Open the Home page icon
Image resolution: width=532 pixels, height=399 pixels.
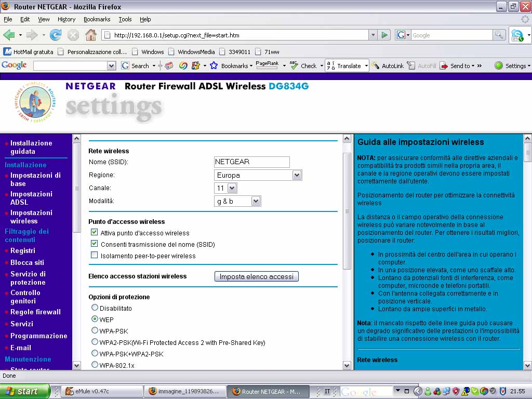(91, 35)
